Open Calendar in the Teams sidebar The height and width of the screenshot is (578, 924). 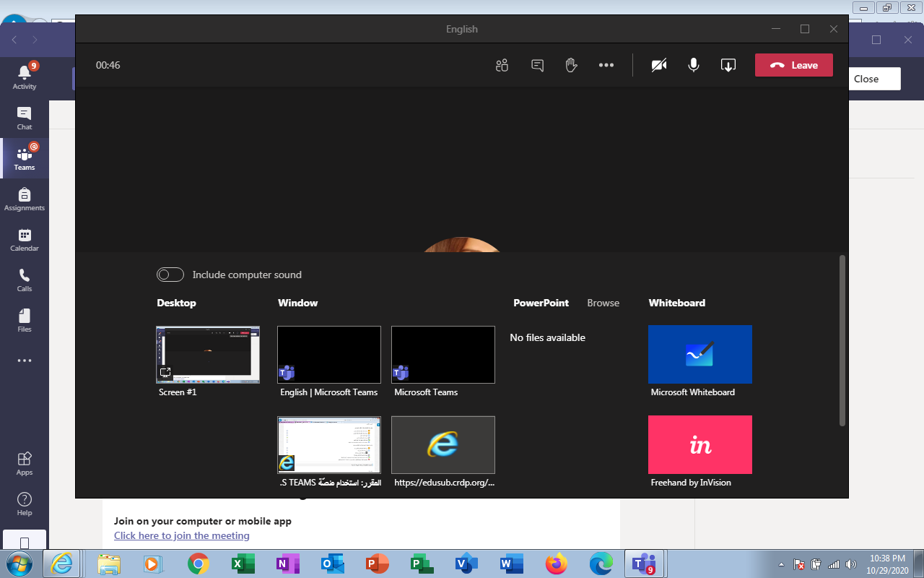[x=25, y=239]
